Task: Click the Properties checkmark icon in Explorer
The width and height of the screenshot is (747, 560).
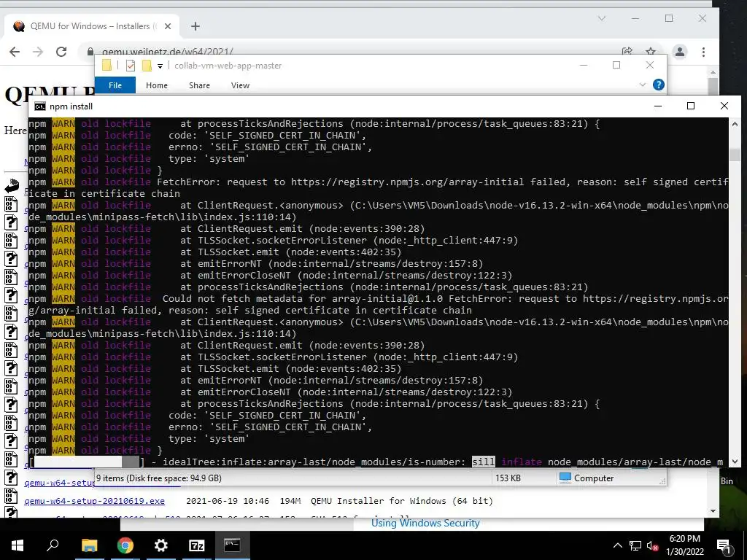Action: pos(131,66)
